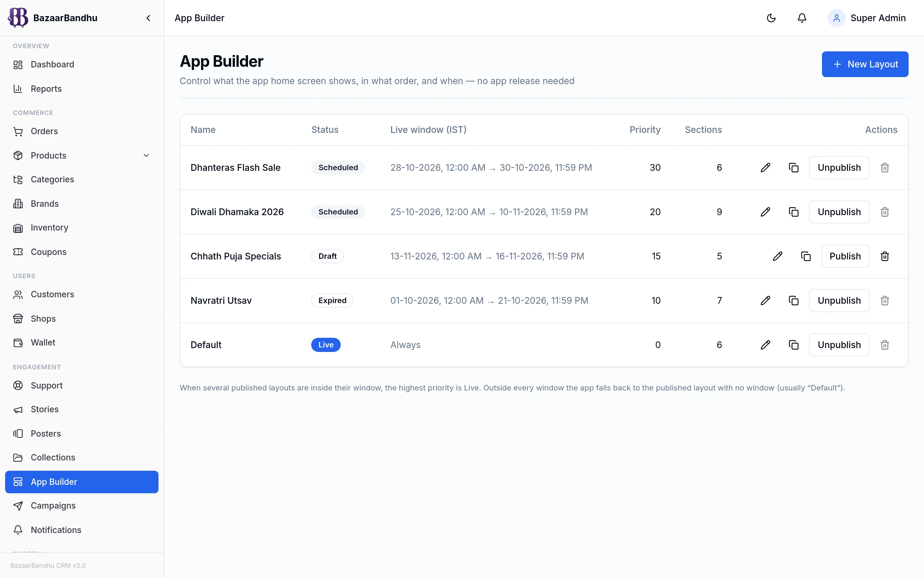924x578 pixels.
Task: Toggle dark mode with the moon icon
Action: pos(771,18)
